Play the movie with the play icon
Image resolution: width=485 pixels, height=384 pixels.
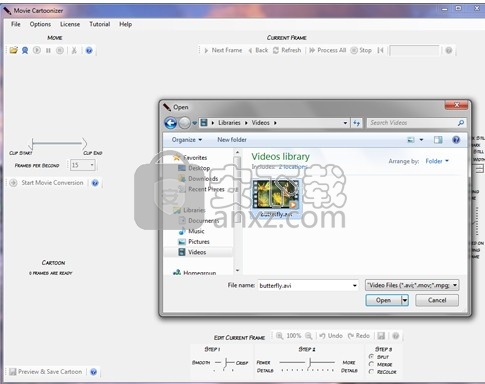pos(37,50)
